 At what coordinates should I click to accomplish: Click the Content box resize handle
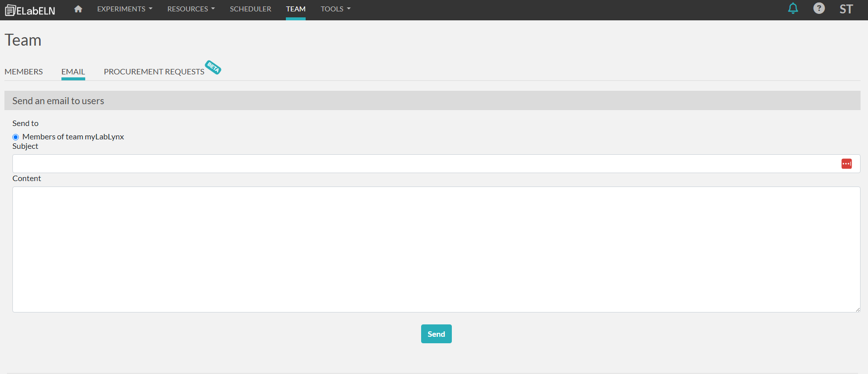[857, 309]
